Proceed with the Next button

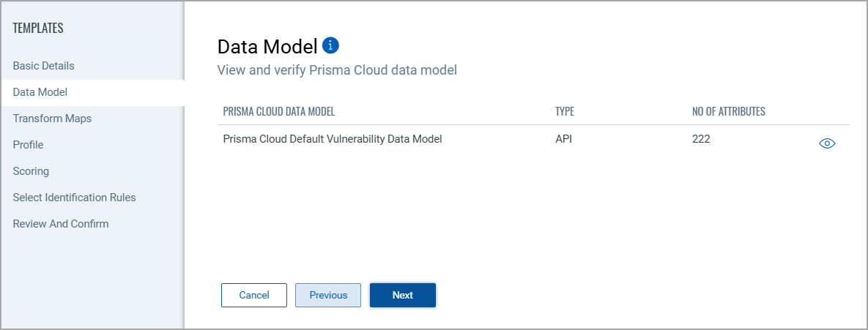403,295
